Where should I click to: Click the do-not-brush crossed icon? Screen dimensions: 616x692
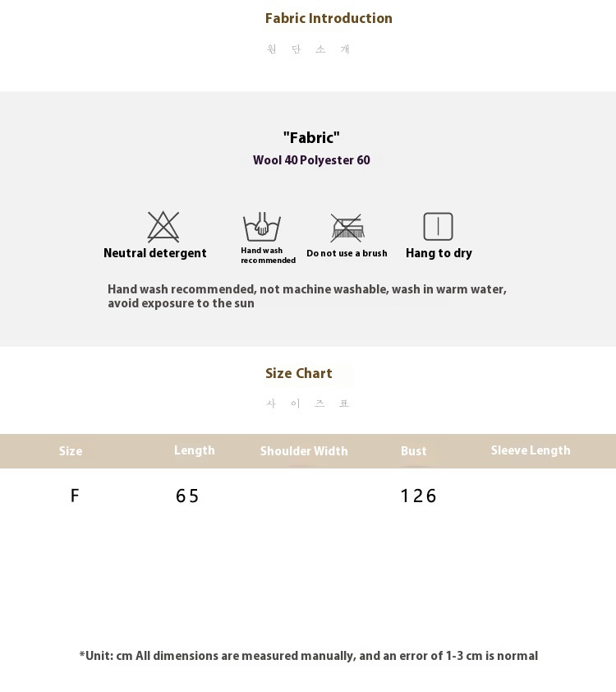(x=347, y=227)
